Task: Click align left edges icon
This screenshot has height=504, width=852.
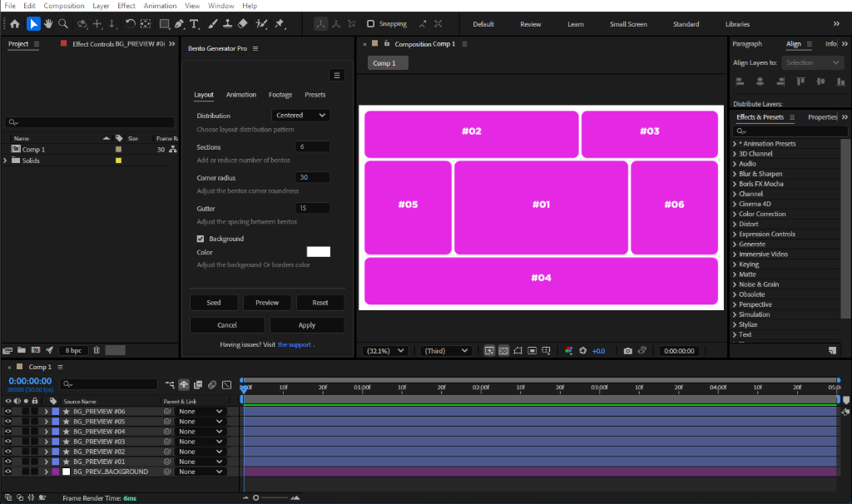Action: (740, 82)
